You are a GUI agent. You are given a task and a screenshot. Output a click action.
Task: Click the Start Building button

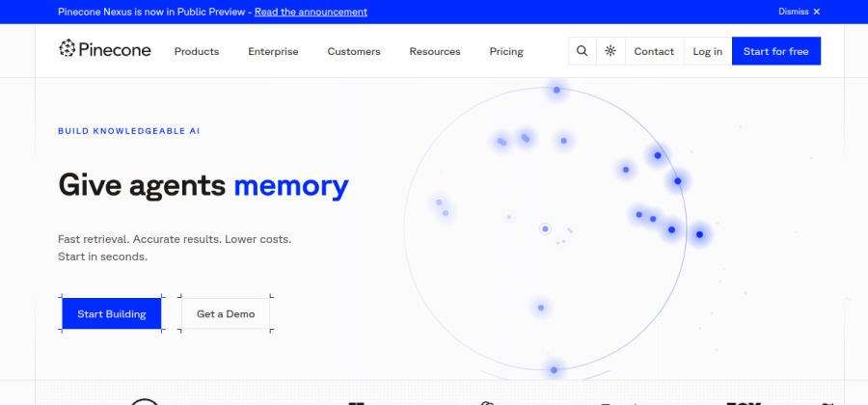112,313
